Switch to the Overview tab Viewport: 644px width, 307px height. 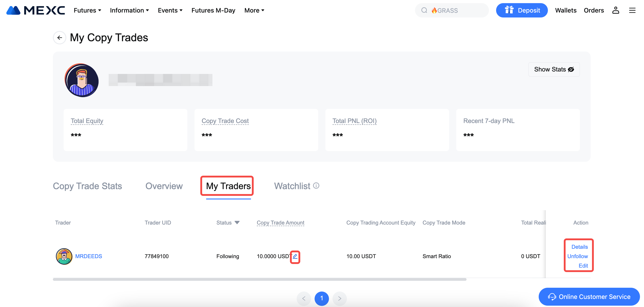coord(164,186)
